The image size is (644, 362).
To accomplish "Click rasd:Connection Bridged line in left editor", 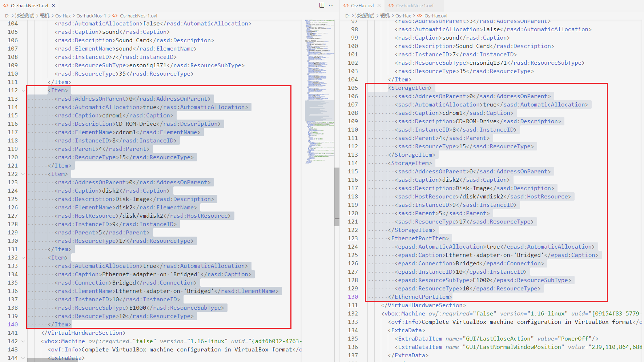I will [126, 283].
